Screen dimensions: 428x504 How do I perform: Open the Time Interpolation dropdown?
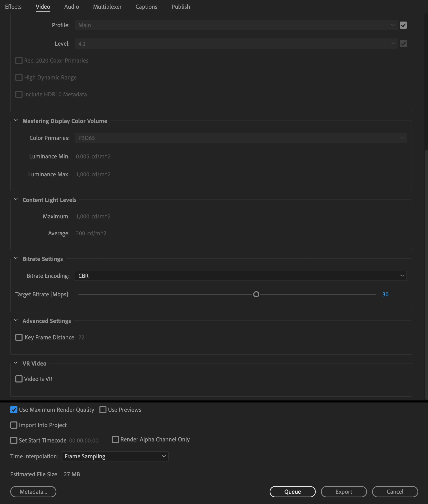(115, 456)
